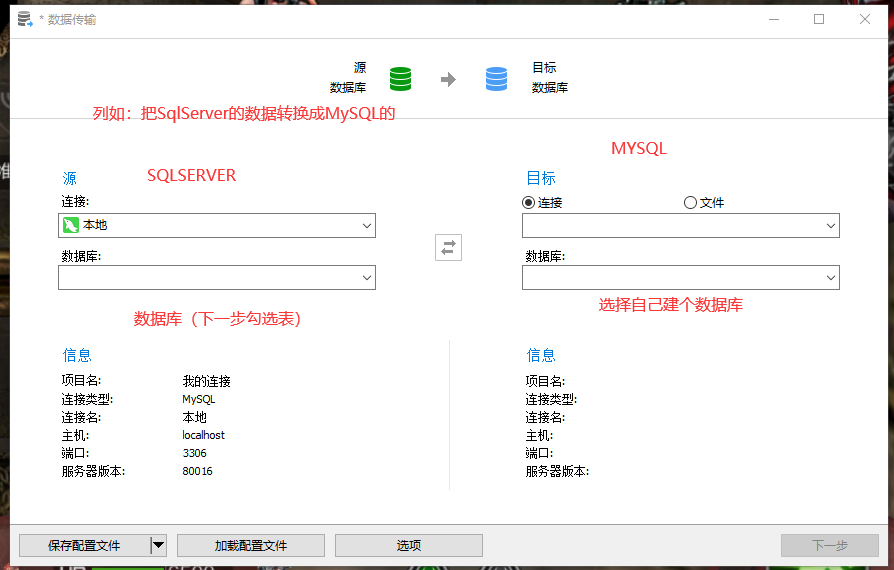Open the target 数据库 dropdown

pos(681,278)
